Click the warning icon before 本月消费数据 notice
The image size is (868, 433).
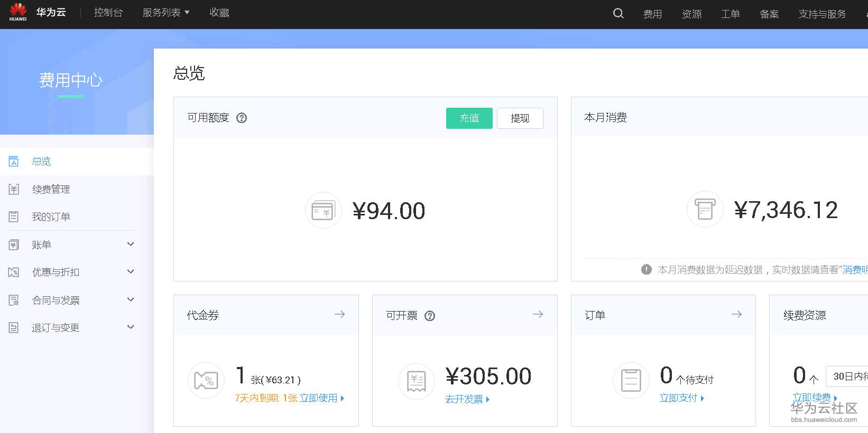[646, 269]
